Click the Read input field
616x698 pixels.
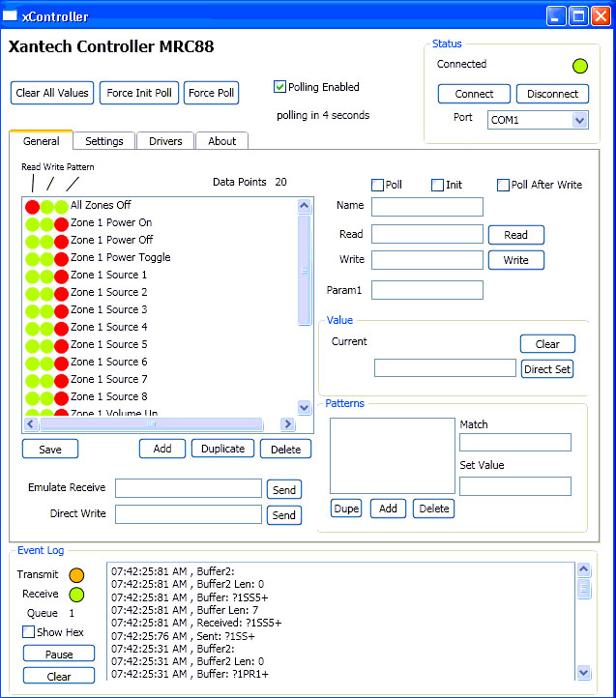coord(427,234)
